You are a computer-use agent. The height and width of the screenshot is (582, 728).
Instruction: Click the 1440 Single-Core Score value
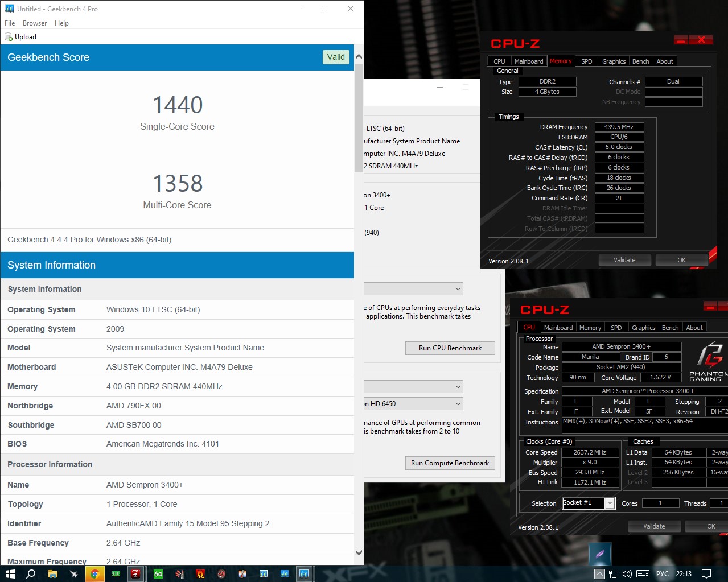178,105
